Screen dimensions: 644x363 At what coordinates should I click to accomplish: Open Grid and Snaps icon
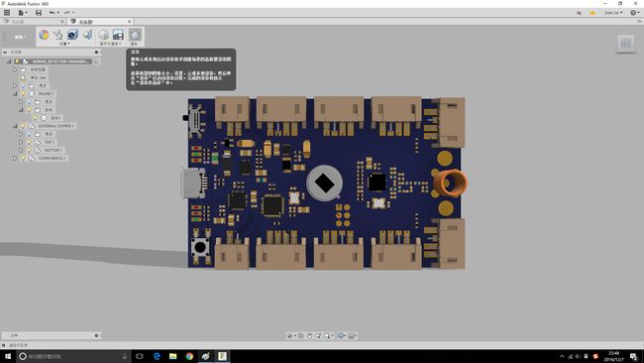(352, 336)
